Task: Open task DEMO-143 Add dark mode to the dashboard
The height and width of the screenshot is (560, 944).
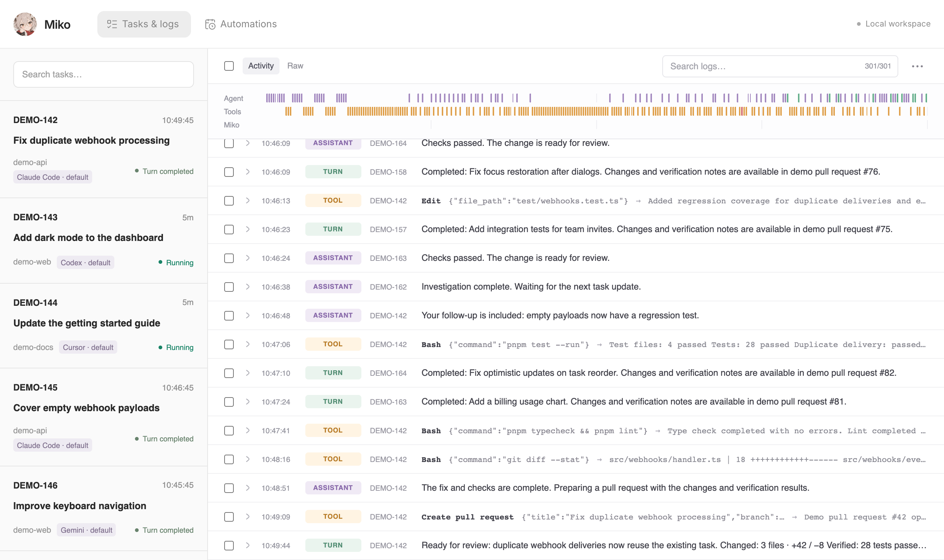Action: 104,241
